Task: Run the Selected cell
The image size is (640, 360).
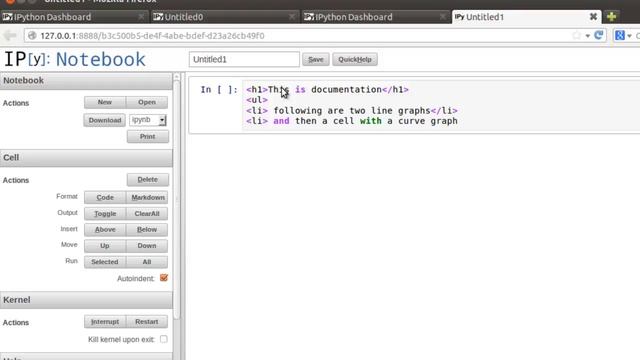Action: click(x=105, y=262)
